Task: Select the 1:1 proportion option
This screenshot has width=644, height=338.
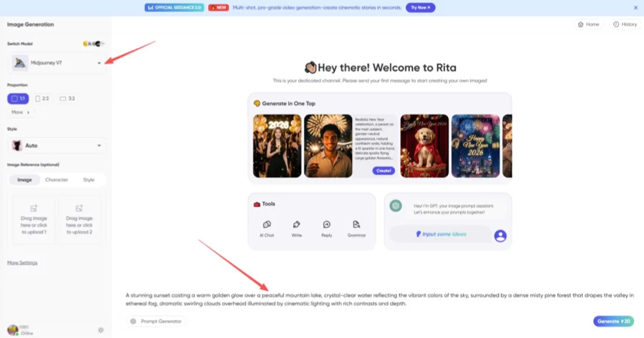Action: point(18,99)
